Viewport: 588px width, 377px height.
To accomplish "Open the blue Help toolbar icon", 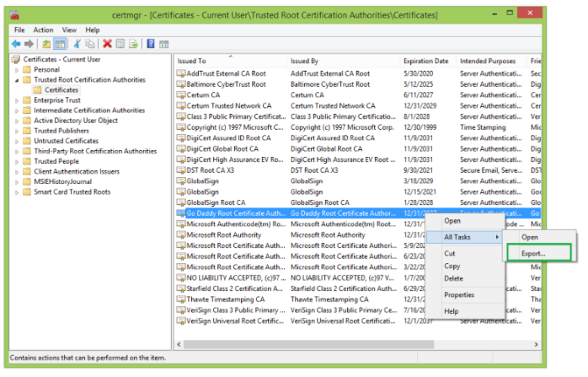I will point(151,44).
